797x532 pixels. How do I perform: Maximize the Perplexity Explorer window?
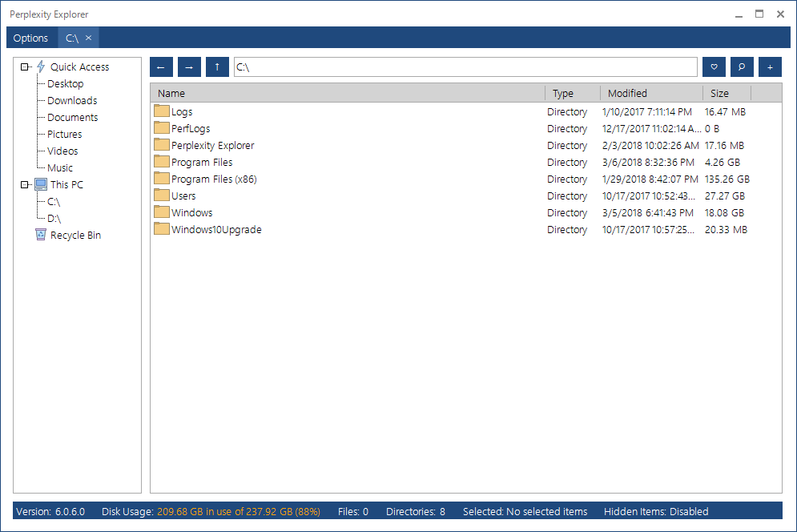759,14
